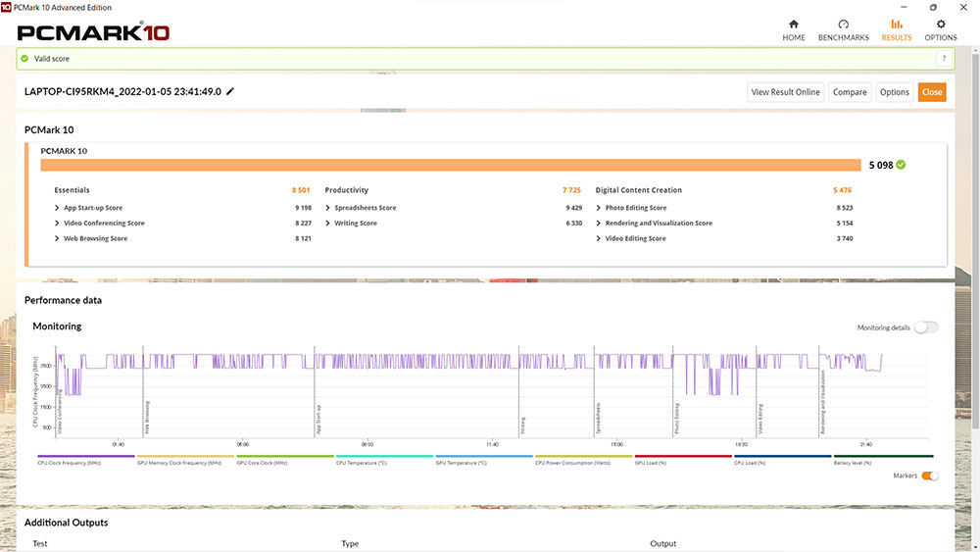Click the Compare button
This screenshot has width=980, height=552.
point(850,92)
